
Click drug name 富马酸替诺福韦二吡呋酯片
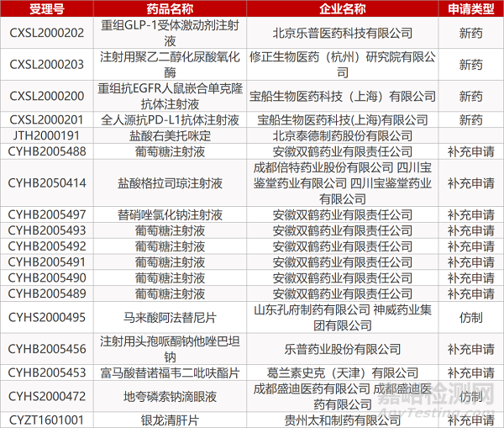coord(170,373)
